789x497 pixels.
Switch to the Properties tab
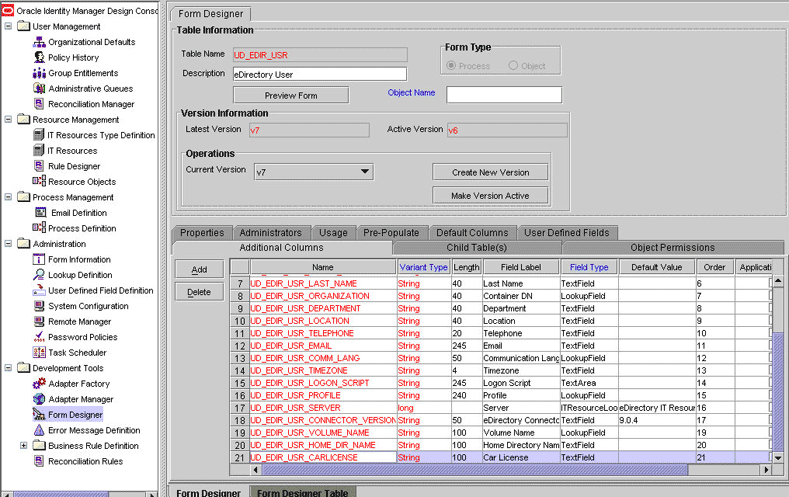[202, 232]
